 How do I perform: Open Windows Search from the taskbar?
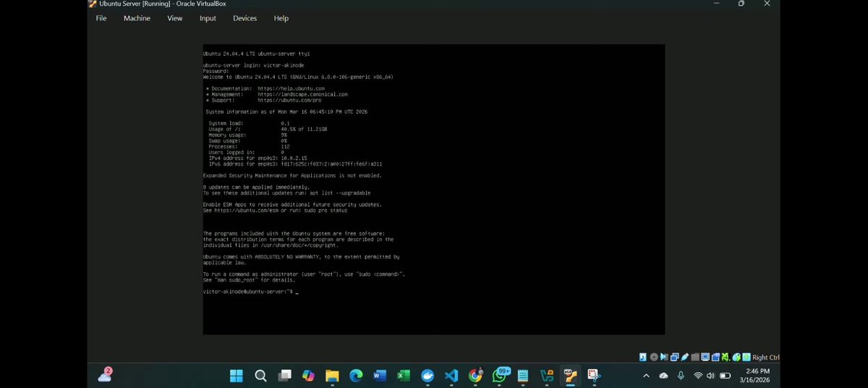click(x=260, y=376)
